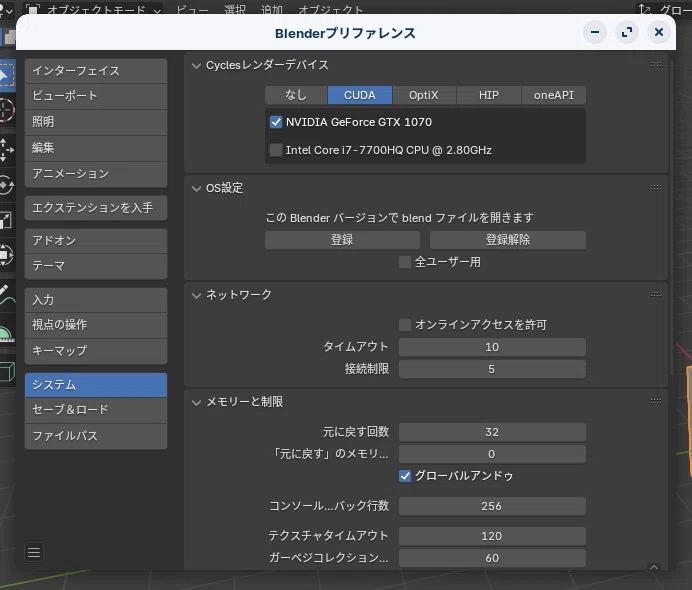
Task: Open the Keymap (キーマップ) section
Action: [96, 351]
